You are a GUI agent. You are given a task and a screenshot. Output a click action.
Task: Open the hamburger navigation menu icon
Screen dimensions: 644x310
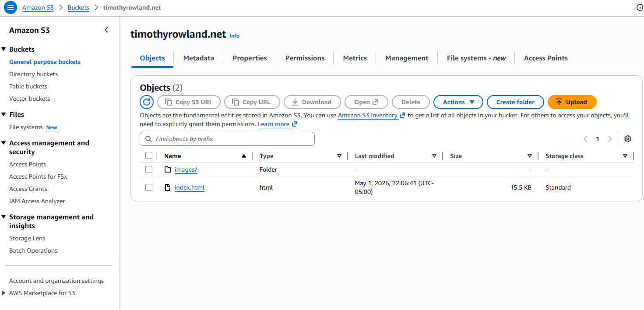10,7
